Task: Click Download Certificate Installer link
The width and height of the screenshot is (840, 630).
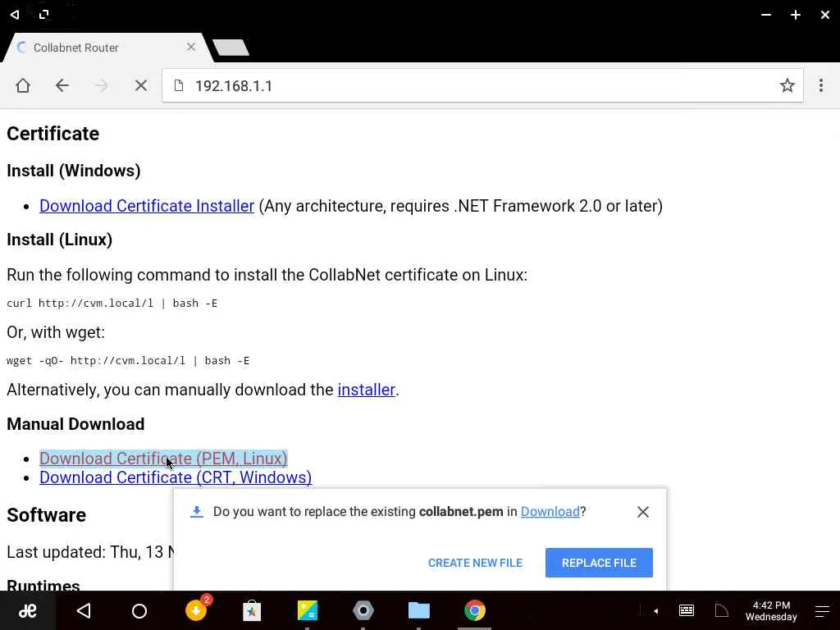Action: point(147,206)
